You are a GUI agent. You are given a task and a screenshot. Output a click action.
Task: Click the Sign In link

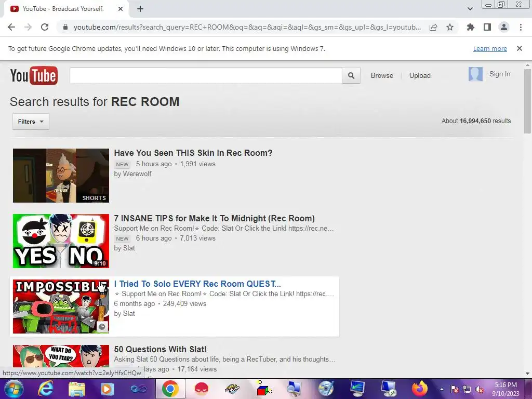click(x=499, y=74)
